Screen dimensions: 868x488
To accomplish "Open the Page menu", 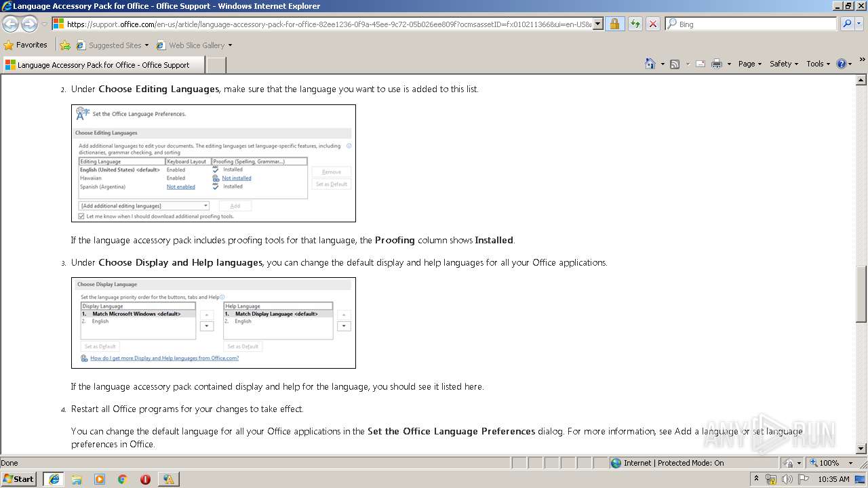I will 750,64.
